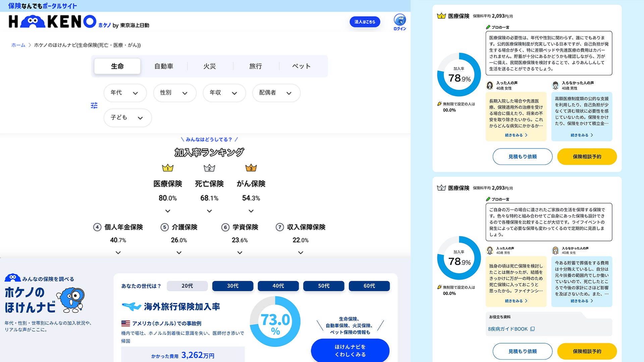644x362 pixels.
Task: Click the airplane icon by 海外旅行保険加入率
Action: (x=131, y=306)
